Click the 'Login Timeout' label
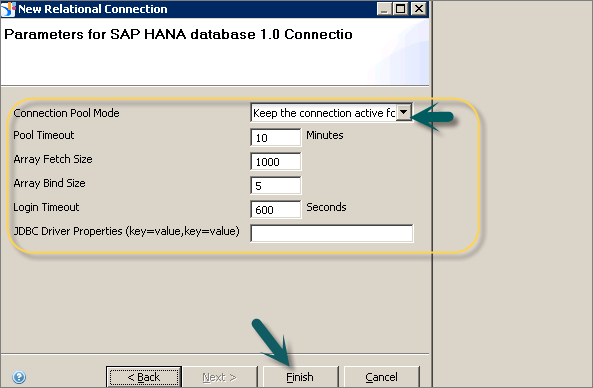This screenshot has height=388, width=593. pyautogui.click(x=46, y=207)
